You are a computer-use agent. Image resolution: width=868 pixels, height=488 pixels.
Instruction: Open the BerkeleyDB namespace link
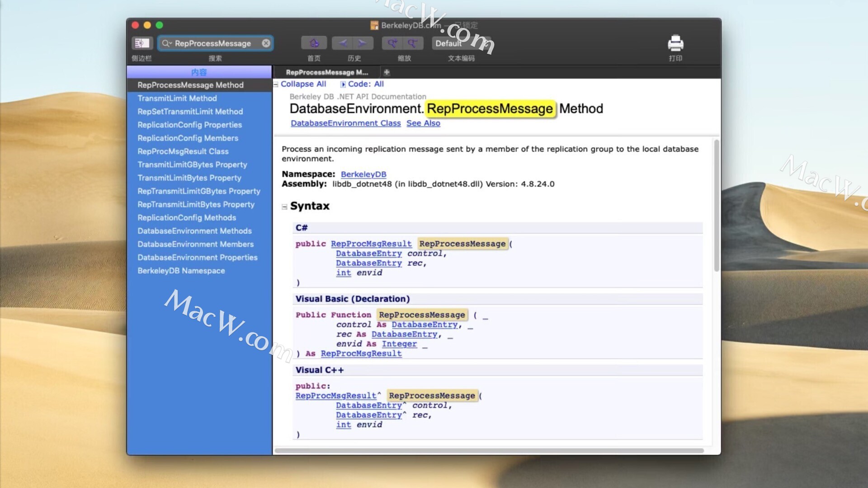(x=363, y=174)
